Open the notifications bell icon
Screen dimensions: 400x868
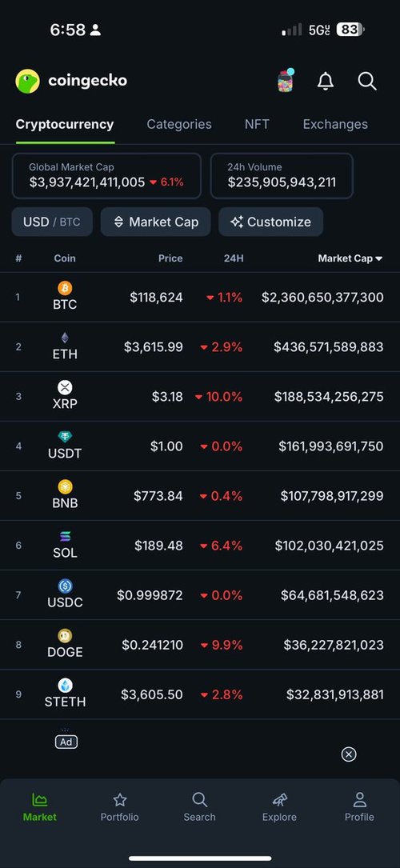tap(326, 81)
